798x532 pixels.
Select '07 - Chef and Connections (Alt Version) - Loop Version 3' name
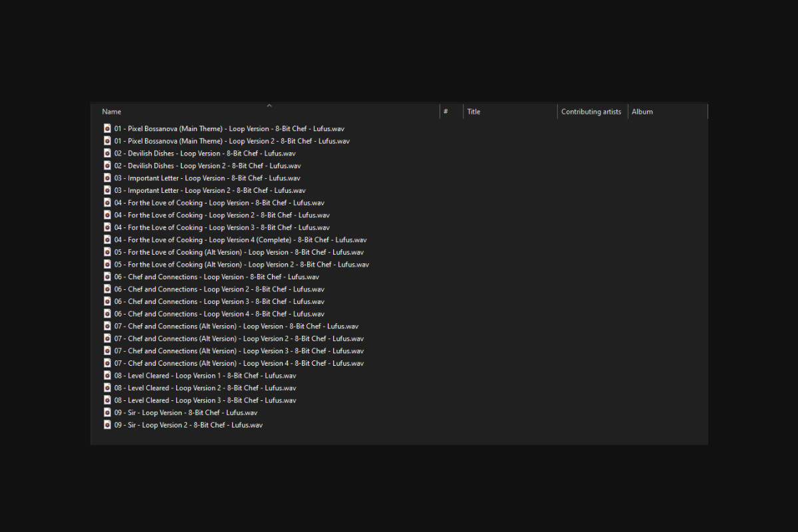click(239, 350)
